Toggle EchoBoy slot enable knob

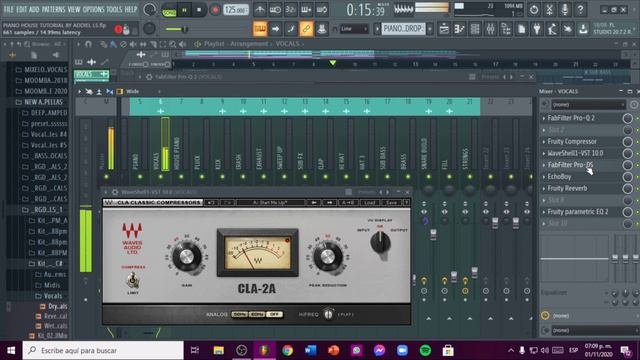[x=627, y=177]
